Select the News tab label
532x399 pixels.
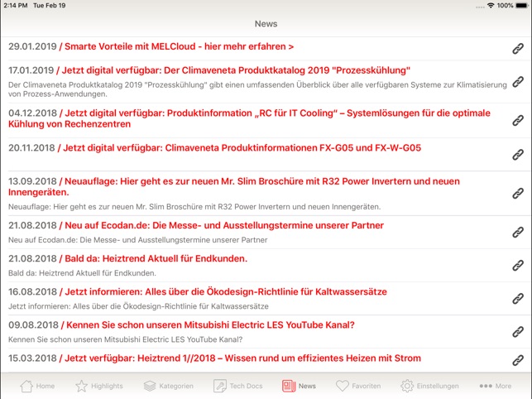pyautogui.click(x=307, y=386)
